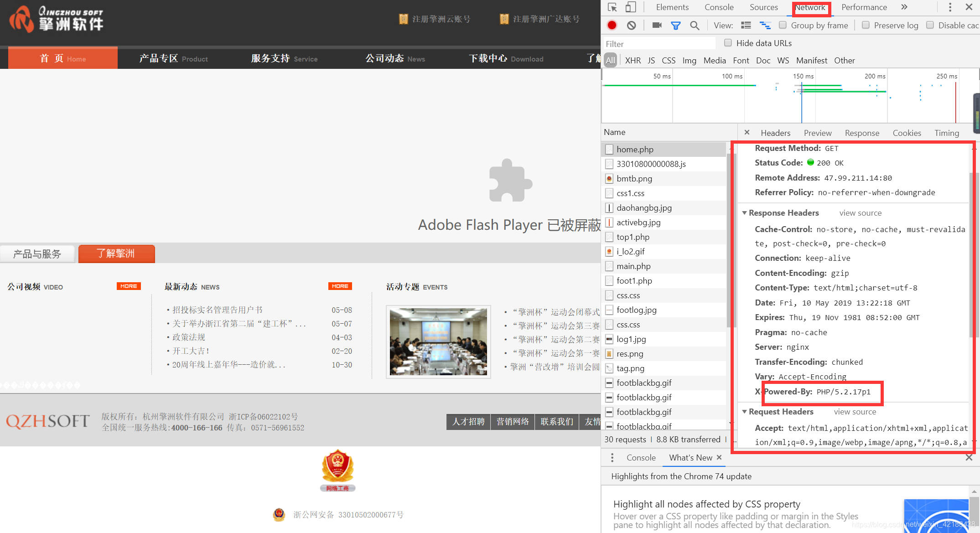Open the network search magnifier
980x533 pixels.
point(695,26)
